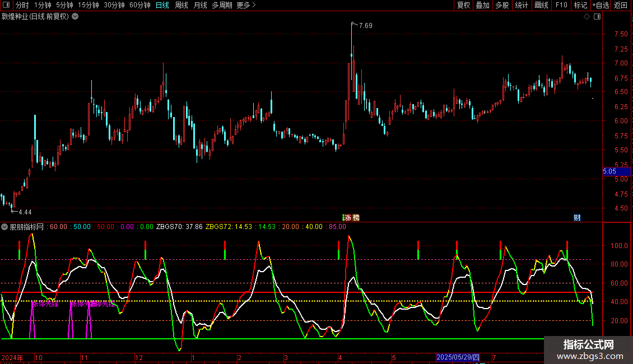Click the 财 financial marker icon
The height and width of the screenshot is (364, 633).
[578, 217]
